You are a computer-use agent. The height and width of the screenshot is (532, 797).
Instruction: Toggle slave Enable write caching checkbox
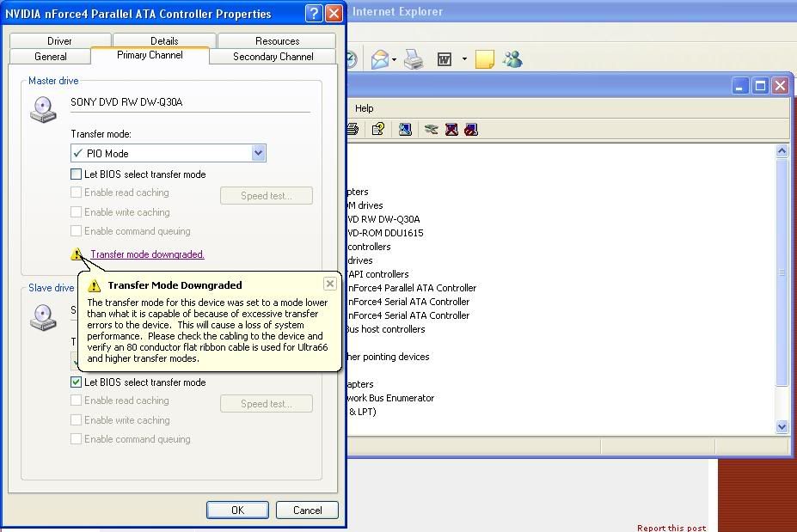(76, 420)
